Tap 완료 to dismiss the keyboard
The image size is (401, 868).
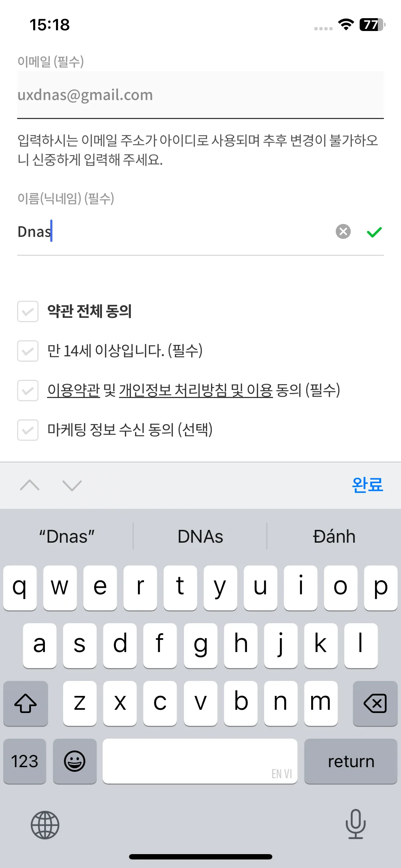[x=367, y=485]
